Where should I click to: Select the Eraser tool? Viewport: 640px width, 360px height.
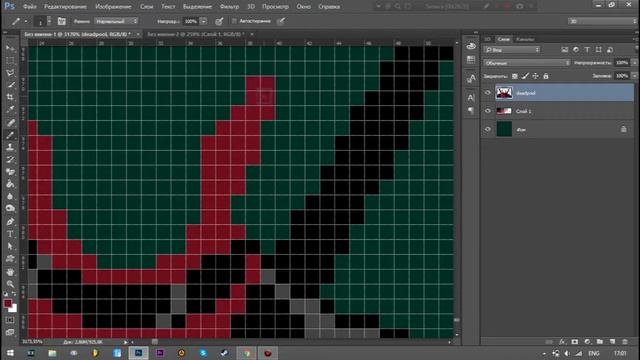10,172
